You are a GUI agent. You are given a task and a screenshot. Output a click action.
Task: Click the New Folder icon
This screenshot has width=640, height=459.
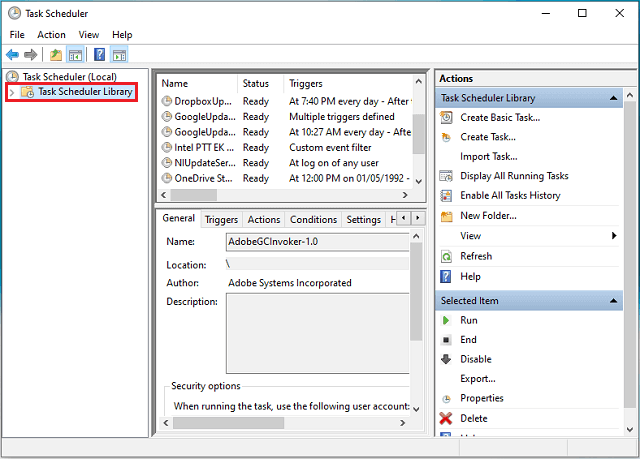[447, 216]
